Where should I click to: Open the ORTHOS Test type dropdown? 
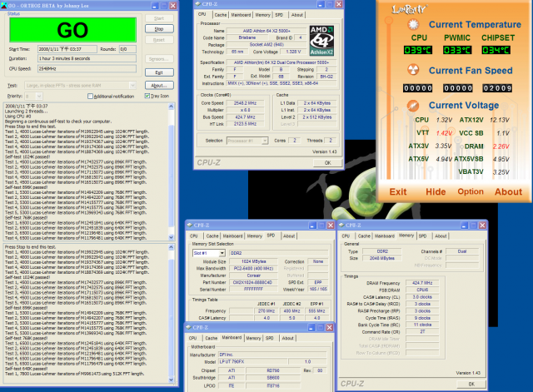pos(132,85)
